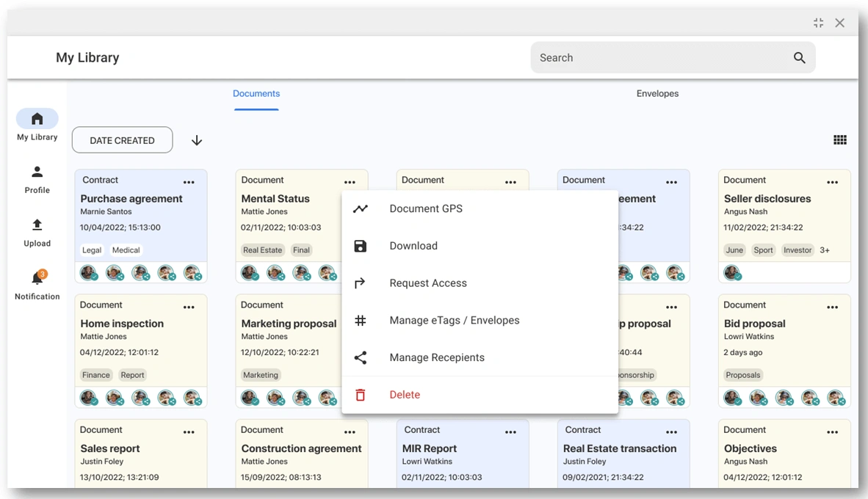
Task: Open the MIR Report contract title
Action: tap(430, 448)
